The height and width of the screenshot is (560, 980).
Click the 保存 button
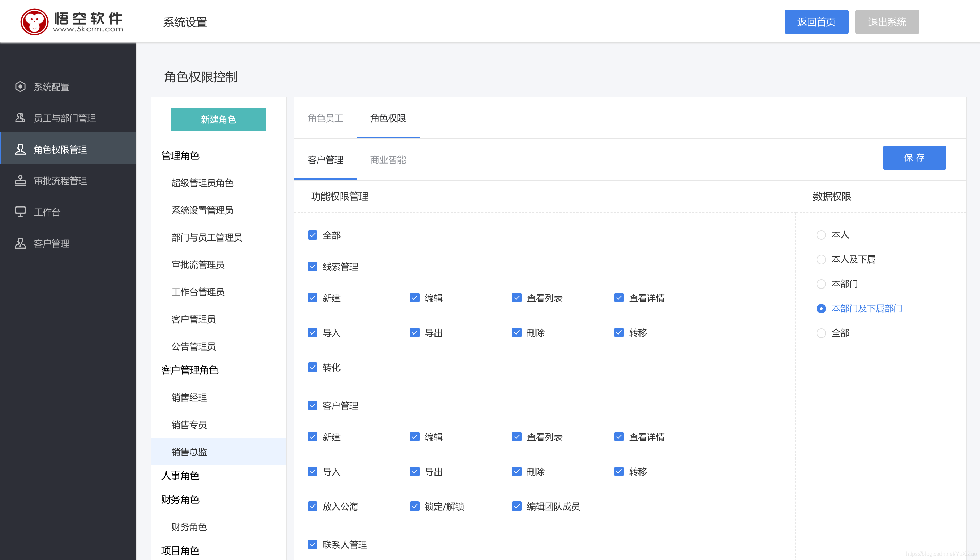pos(914,158)
